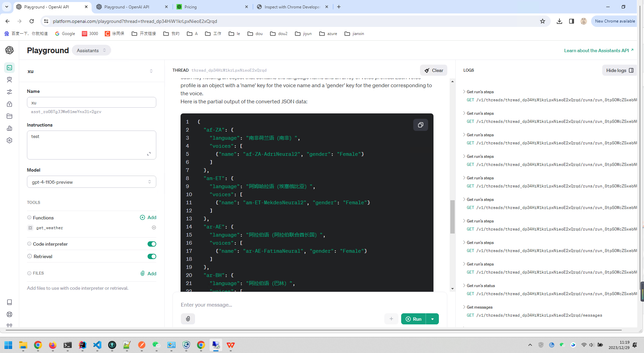
Task: Open the dou2 bookmarks folder
Action: (x=279, y=34)
